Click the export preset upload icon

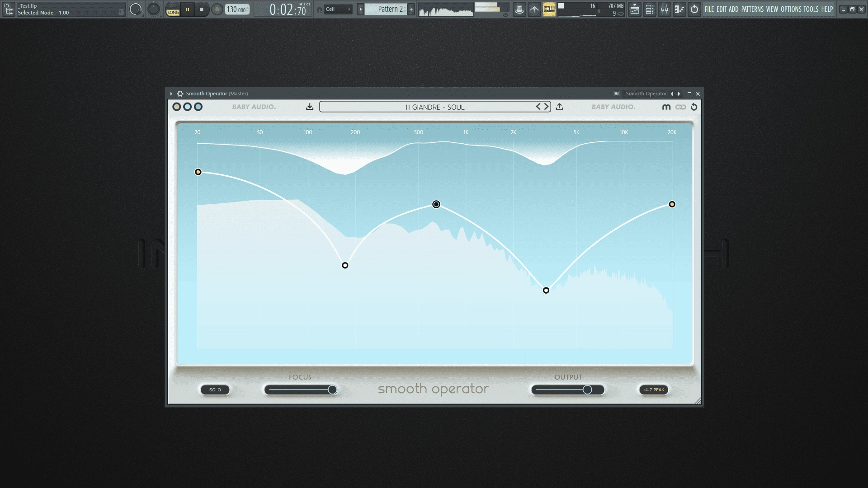pos(560,107)
